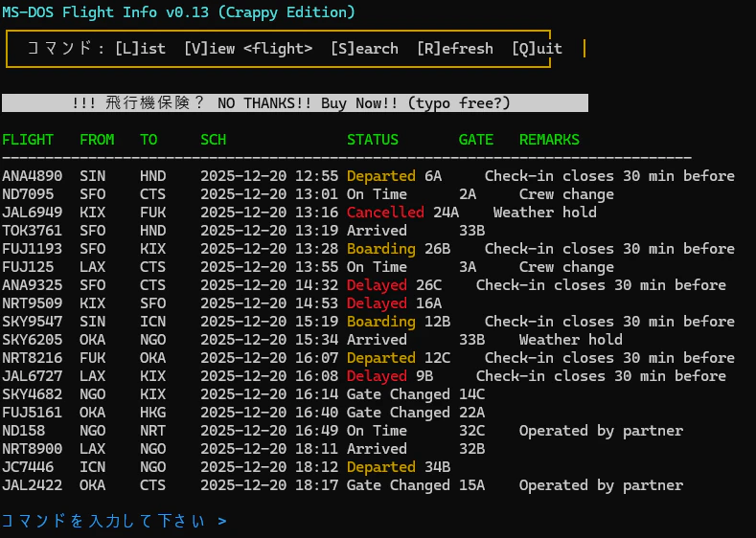The image size is (756, 538).
Task: Click gate 32C on the ND158 row
Action: (472, 431)
